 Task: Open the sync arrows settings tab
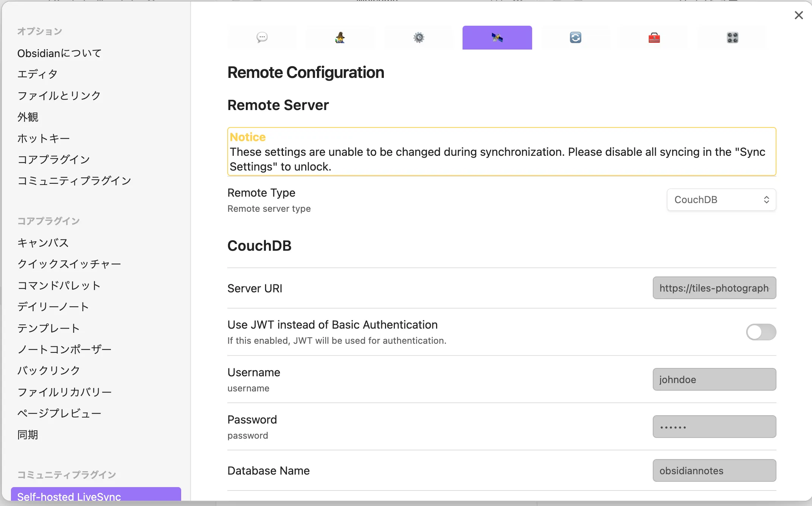click(575, 37)
